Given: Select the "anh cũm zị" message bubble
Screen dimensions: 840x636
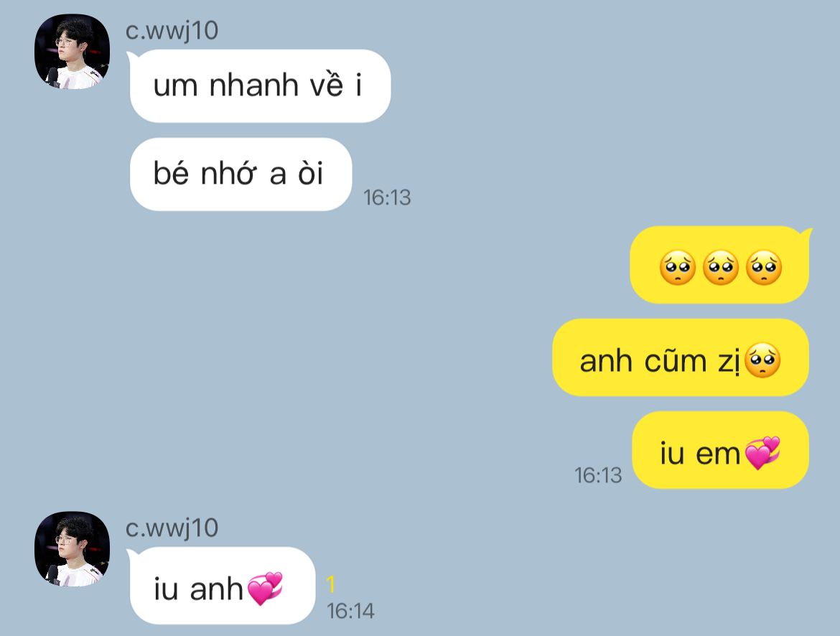Looking at the screenshot, I should (x=681, y=357).
